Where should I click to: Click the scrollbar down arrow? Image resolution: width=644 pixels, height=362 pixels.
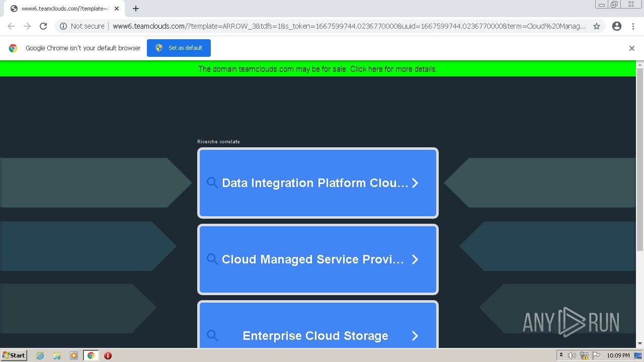point(640,344)
